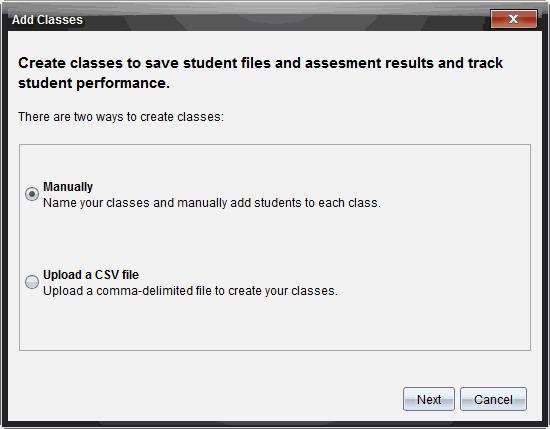
Task: Click the Cancel button
Action: point(493,399)
